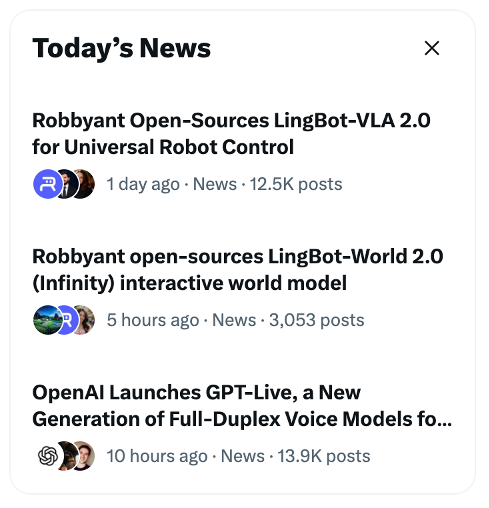Screen dimensions: 489x508
Task: Click the 12.5K posts count
Action: coord(296,184)
